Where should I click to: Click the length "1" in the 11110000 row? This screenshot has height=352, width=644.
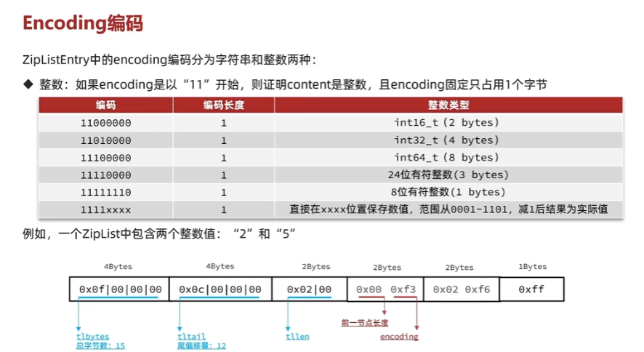coord(224,175)
